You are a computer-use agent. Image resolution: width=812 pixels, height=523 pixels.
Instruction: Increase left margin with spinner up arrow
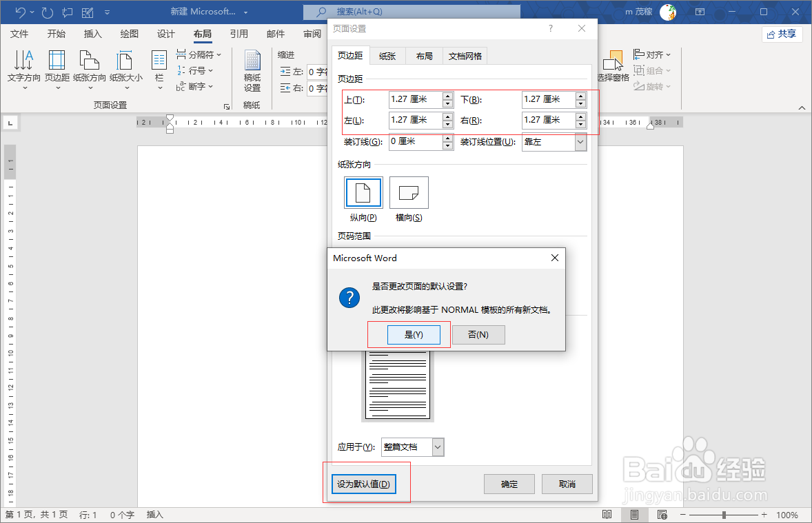click(448, 116)
